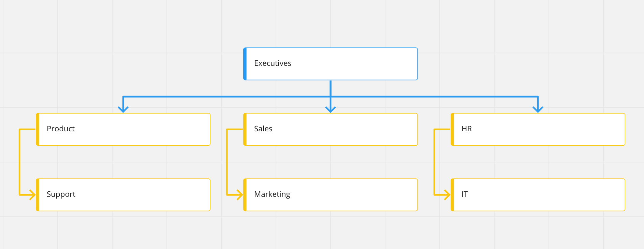Click yellow connector line from HR to IT
Viewport: 644px width, 249px height.
click(434, 162)
